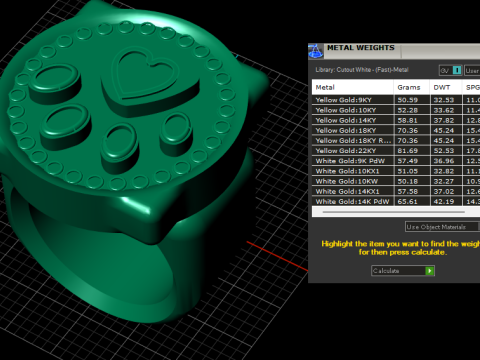
Task: Select White Gold:9K PdW row
Action: 396,161
